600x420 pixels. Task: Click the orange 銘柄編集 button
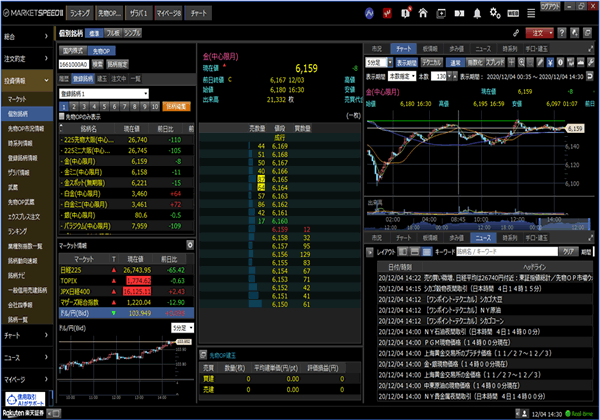point(176,106)
